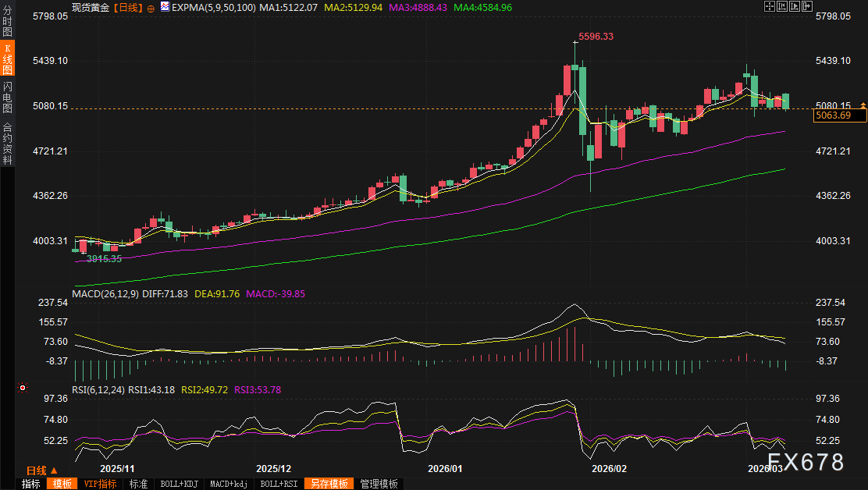Click the red sun marker icon near RSI

pyautogui.click(x=23, y=388)
